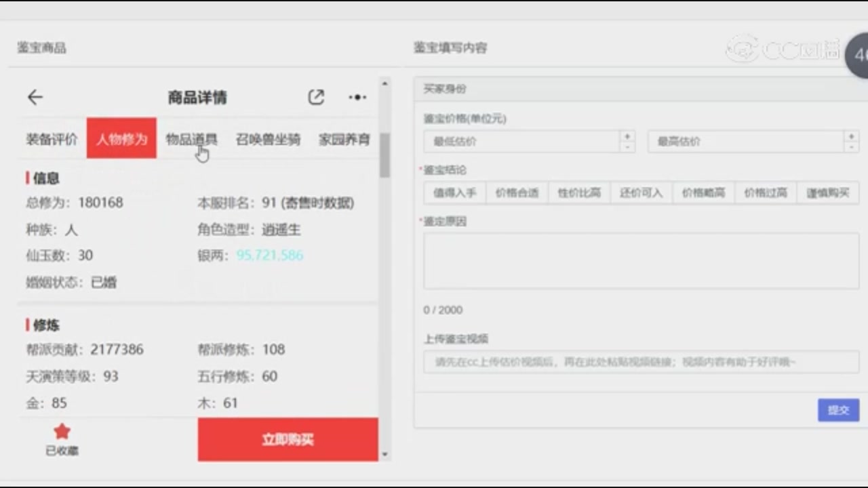Open the 家园养育 tab
This screenshot has width=868, height=488.
pyautogui.click(x=344, y=140)
